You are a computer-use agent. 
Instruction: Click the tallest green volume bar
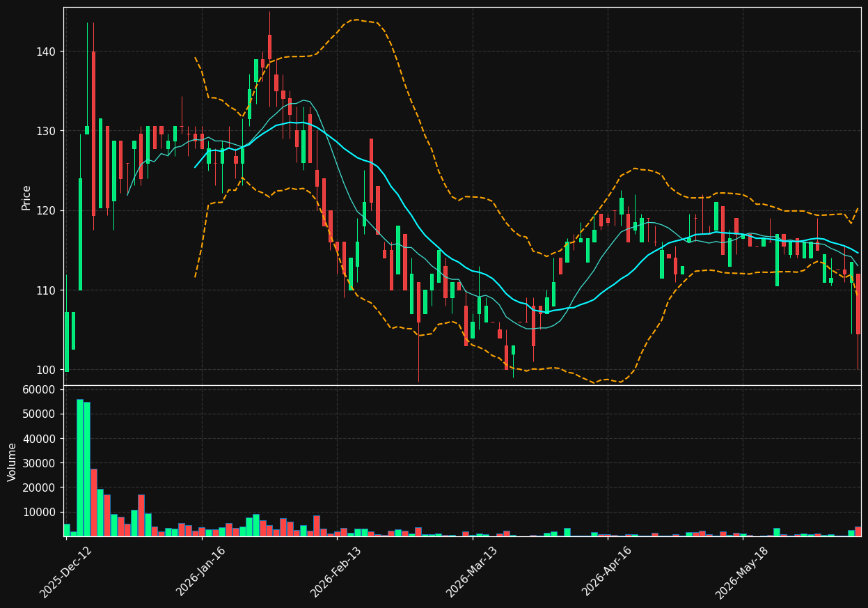[x=80, y=467]
